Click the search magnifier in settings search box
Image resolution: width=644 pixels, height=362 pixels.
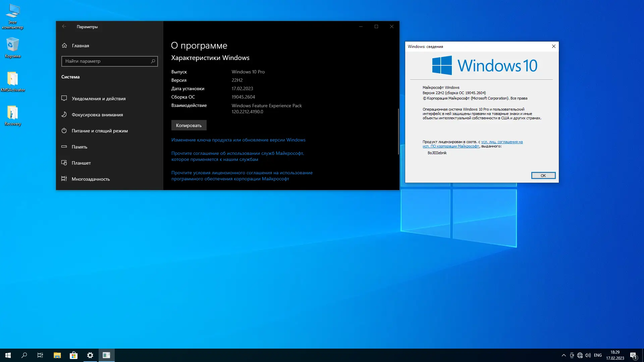(x=153, y=61)
